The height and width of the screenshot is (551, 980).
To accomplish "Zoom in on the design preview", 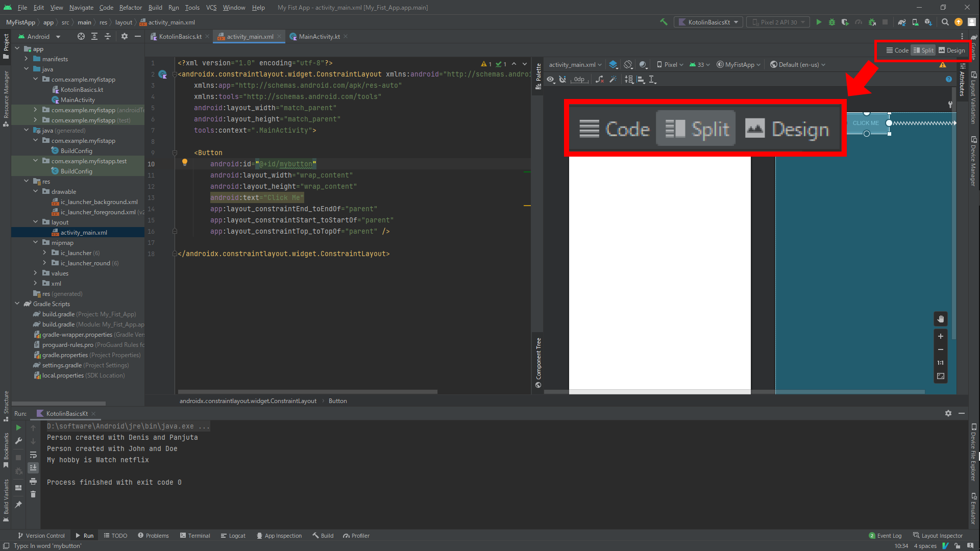I will click(x=941, y=336).
